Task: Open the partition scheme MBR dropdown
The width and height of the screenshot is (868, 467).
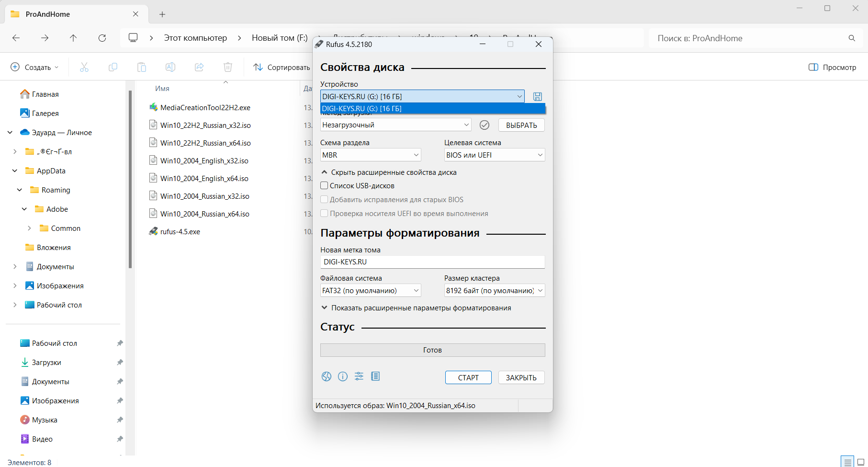Action: click(371, 155)
